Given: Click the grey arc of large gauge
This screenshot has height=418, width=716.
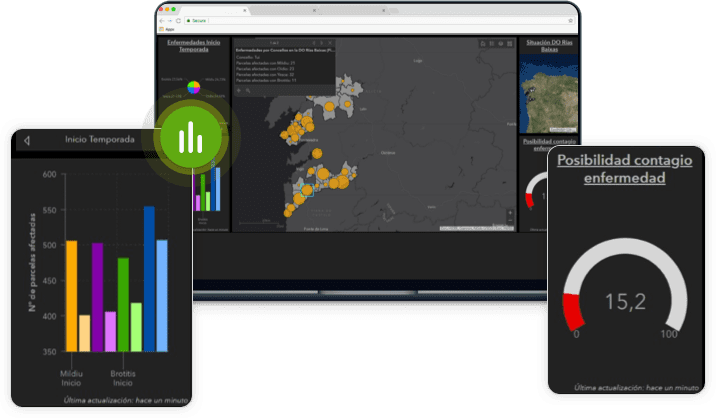Looking at the screenshot, I should 625,247.
